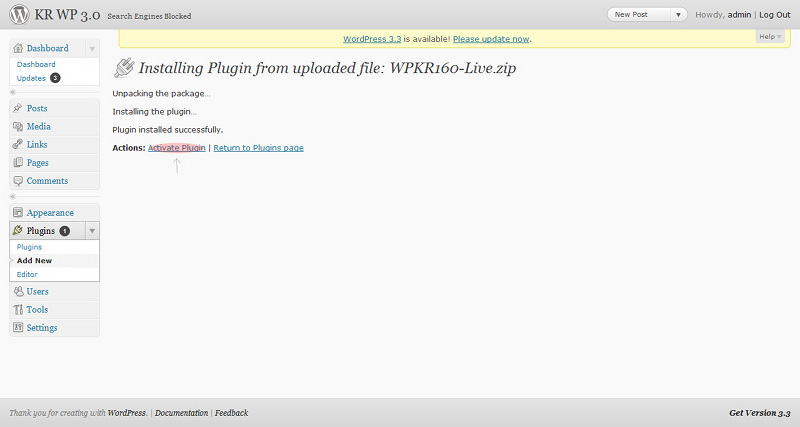The image size is (800, 427).
Task: Click the Users icon in sidebar
Action: tap(18, 291)
